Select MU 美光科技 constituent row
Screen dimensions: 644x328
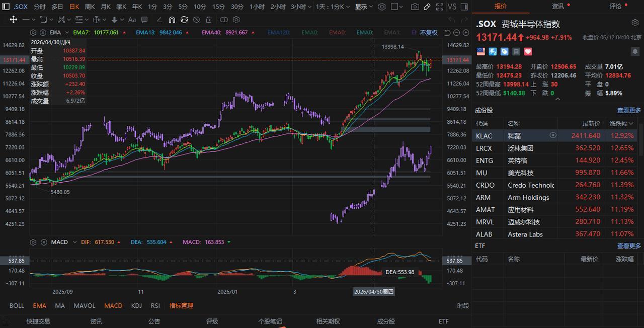(555, 173)
